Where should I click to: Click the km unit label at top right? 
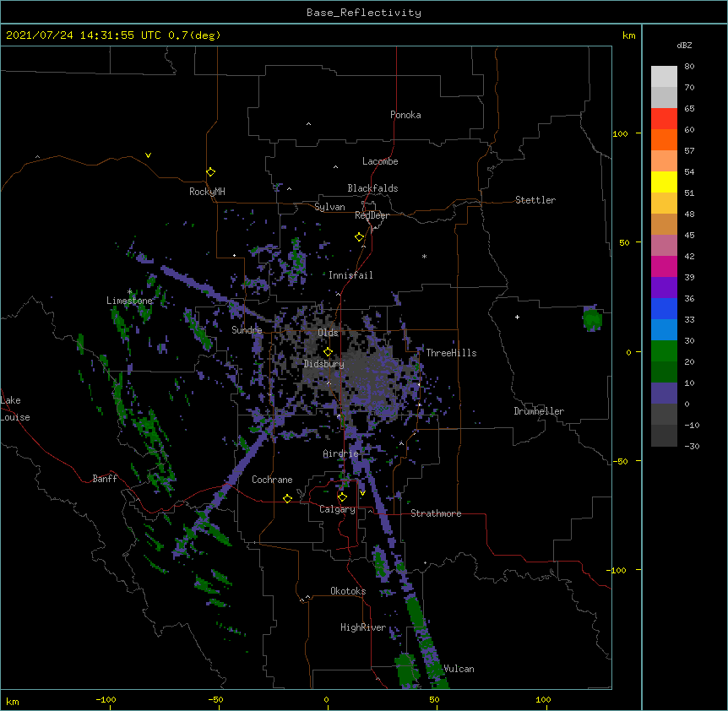[629, 35]
